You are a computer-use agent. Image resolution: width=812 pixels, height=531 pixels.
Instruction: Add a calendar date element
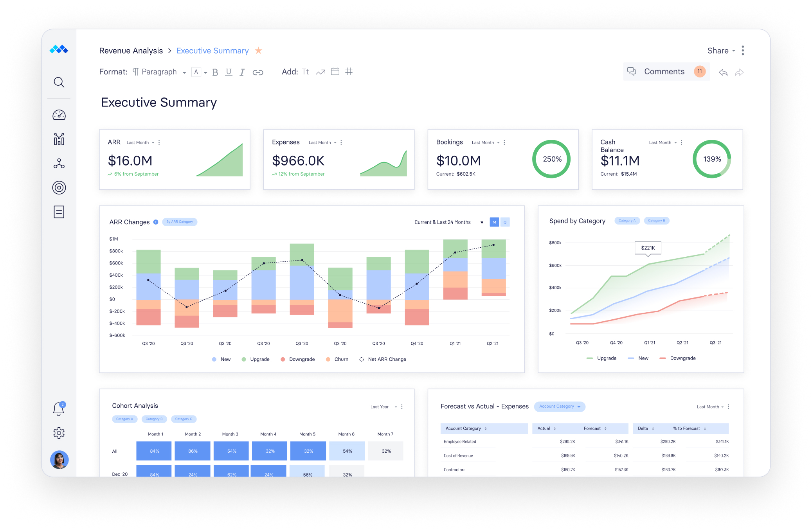(335, 72)
